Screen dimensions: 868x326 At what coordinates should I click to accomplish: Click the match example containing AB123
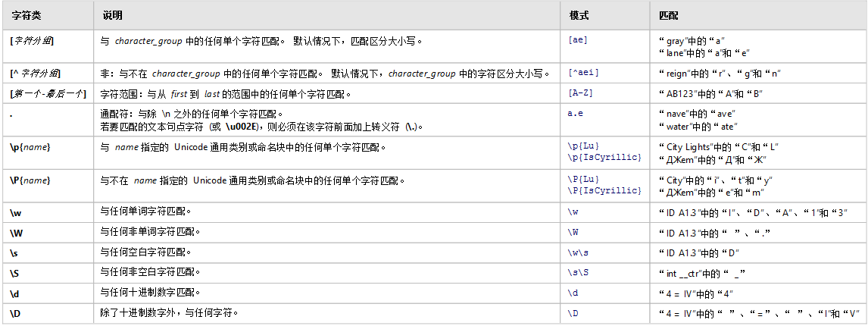(711, 93)
